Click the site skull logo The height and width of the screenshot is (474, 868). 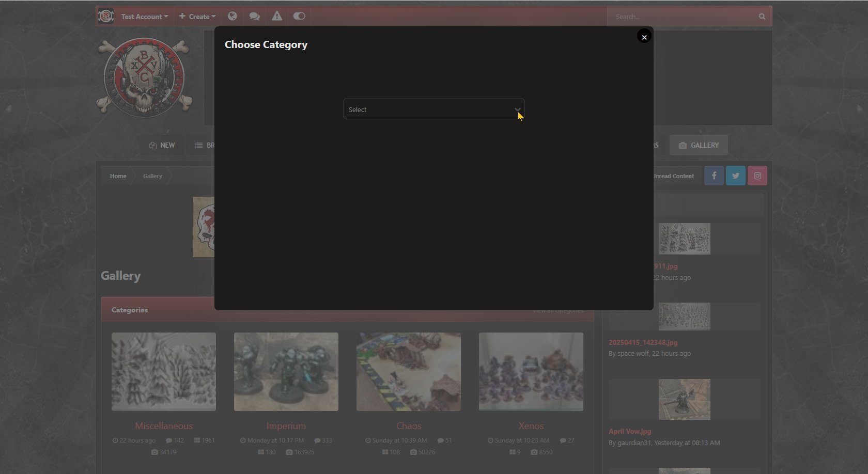144,77
